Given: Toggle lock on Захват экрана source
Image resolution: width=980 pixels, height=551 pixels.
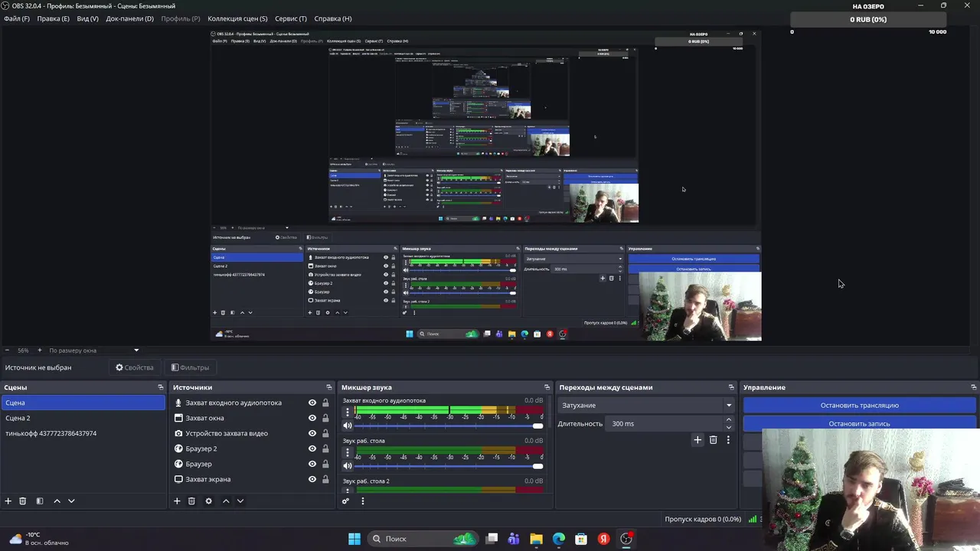Looking at the screenshot, I should [325, 479].
